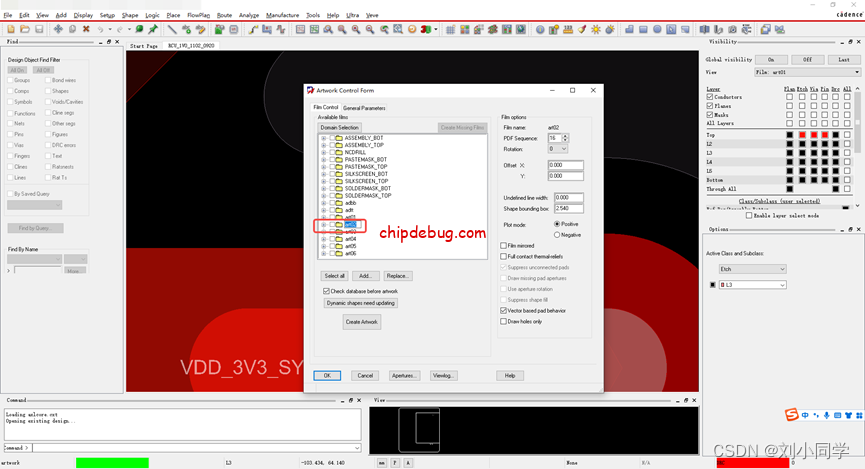Select the Negative plot mode radio button
The image size is (865, 469).
coord(557,235)
